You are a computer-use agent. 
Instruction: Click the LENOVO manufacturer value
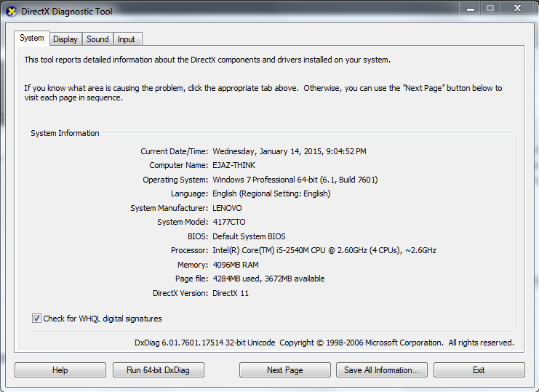[x=227, y=208]
